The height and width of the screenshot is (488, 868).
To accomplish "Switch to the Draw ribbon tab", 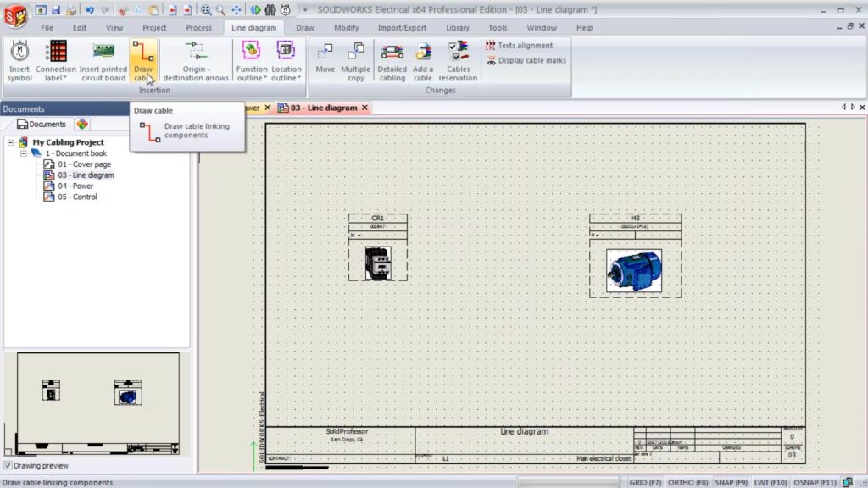I will 305,28.
